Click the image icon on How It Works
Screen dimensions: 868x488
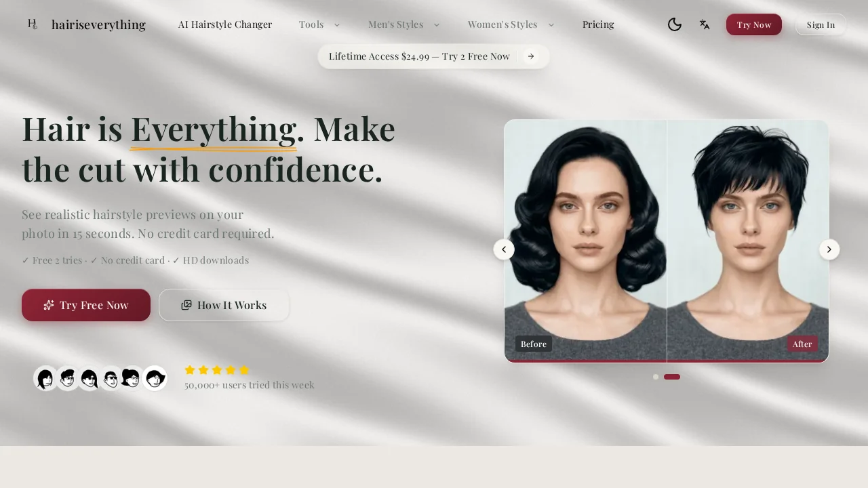[x=186, y=305]
